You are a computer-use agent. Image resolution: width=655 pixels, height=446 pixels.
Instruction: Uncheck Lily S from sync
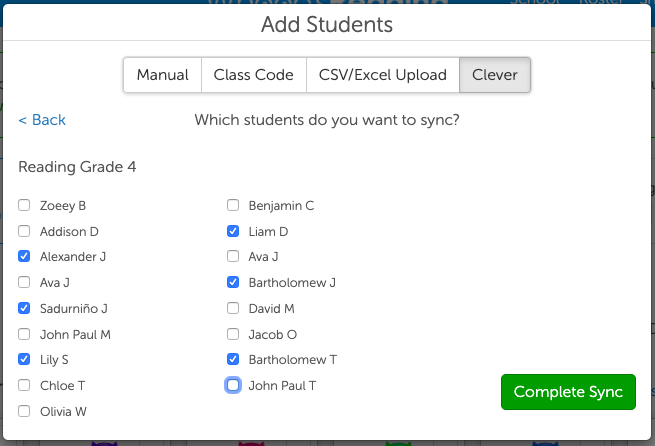(24, 359)
